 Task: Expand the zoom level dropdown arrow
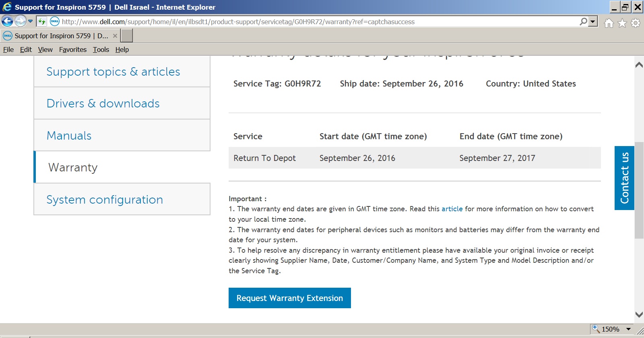628,329
